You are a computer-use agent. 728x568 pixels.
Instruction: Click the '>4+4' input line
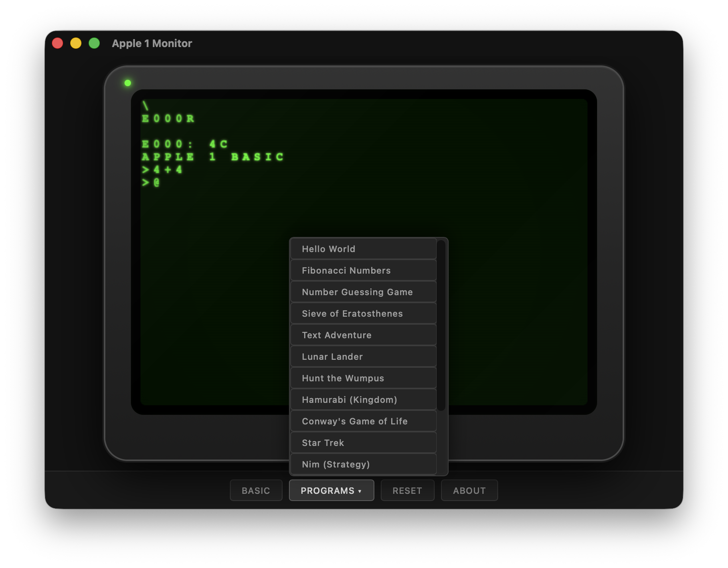coord(162,170)
